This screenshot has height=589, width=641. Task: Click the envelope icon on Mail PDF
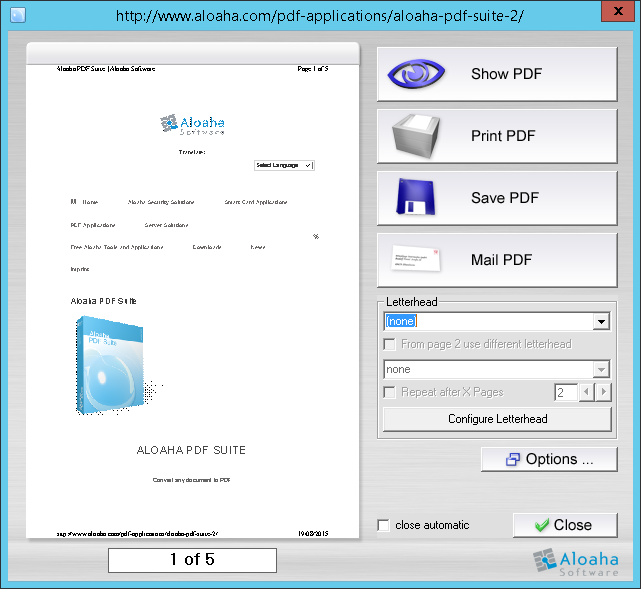(416, 259)
